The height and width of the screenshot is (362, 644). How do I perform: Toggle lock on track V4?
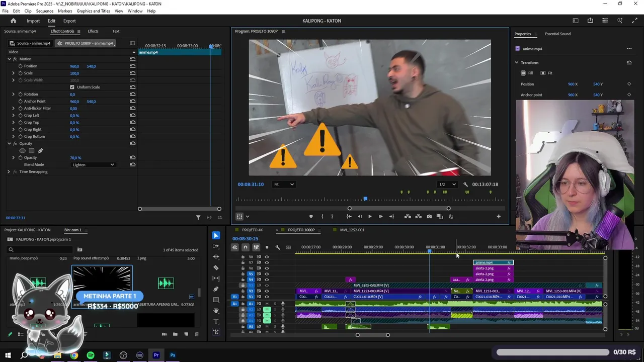[x=243, y=280]
